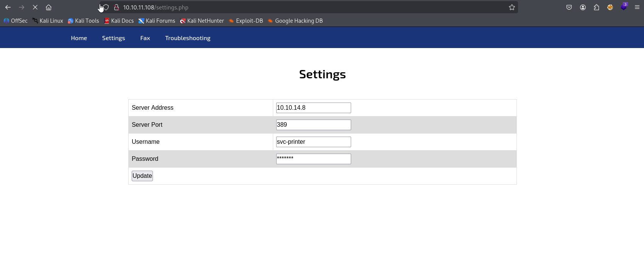Focus the Username field with svc-printer

[x=314, y=142]
